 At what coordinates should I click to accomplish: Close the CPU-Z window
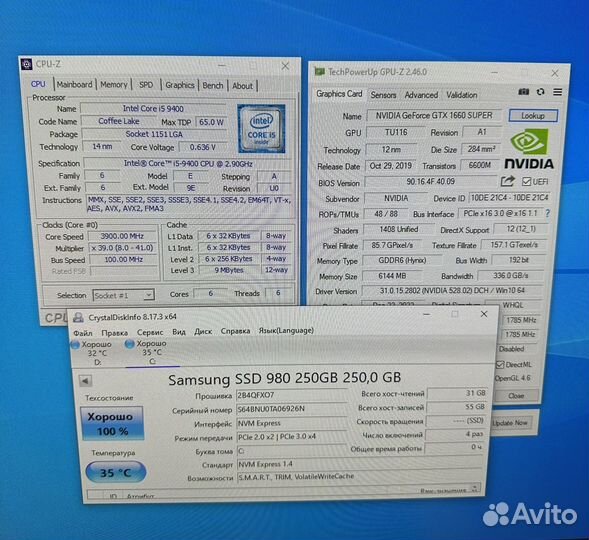coord(285,66)
